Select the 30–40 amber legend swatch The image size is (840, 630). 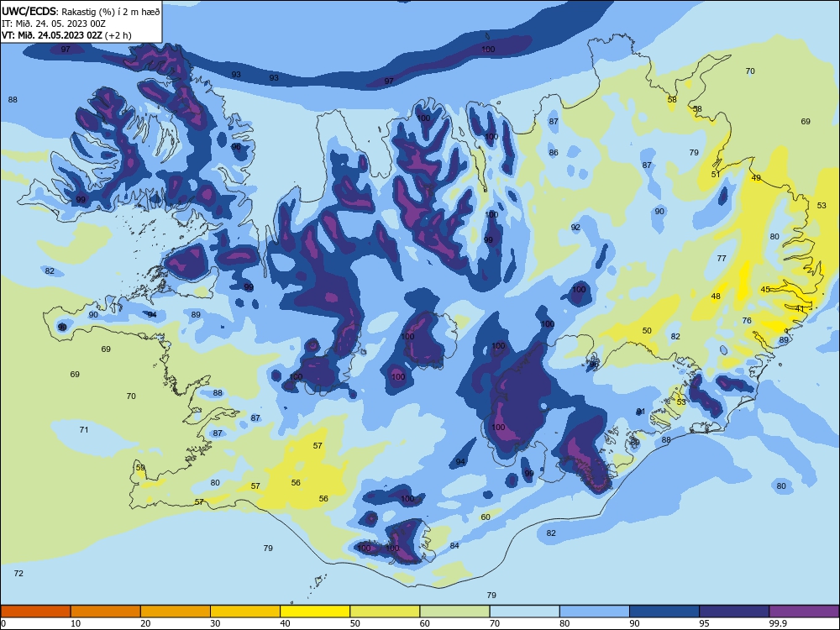[245, 612]
